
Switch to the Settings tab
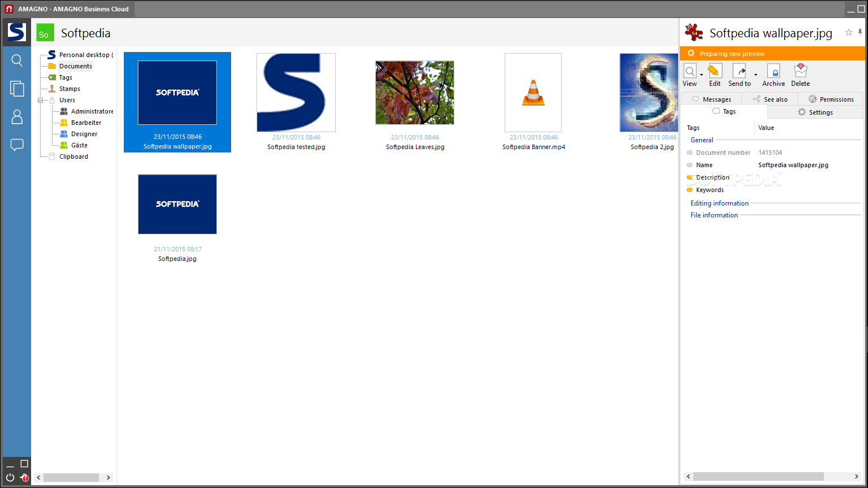click(x=815, y=112)
